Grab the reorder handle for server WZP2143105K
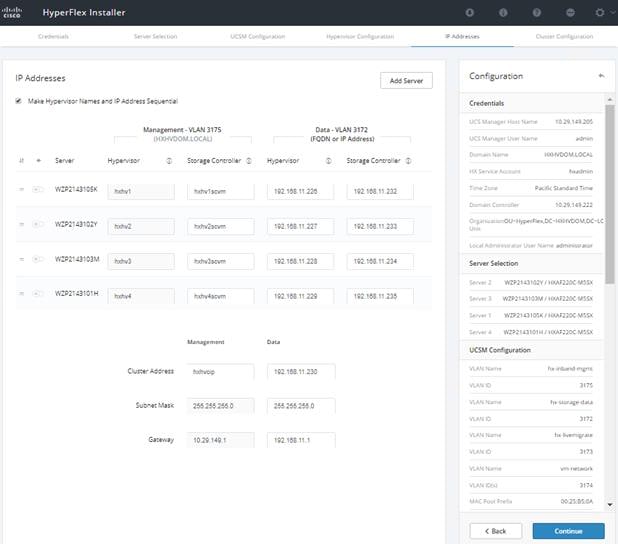 (22, 190)
